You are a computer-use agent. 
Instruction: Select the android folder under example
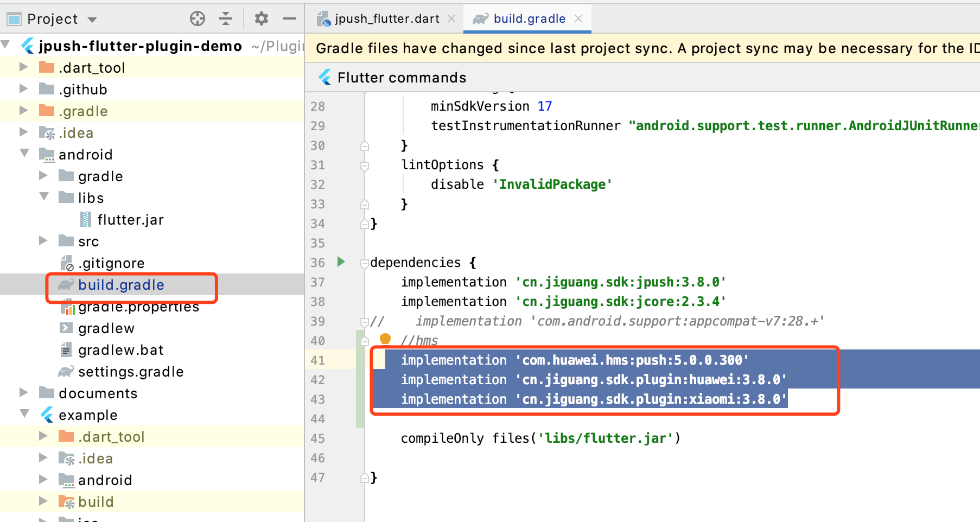coord(105,480)
